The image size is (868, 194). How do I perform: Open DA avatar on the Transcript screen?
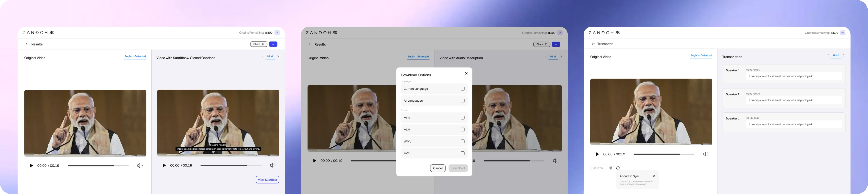point(843,33)
